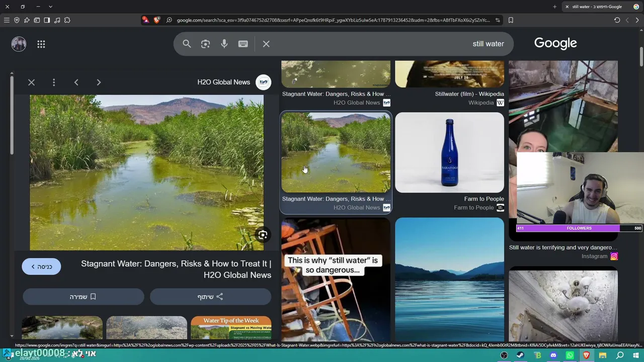Open the blue lake and mountains image result
Screen dimensions: 644x362
click(449, 280)
